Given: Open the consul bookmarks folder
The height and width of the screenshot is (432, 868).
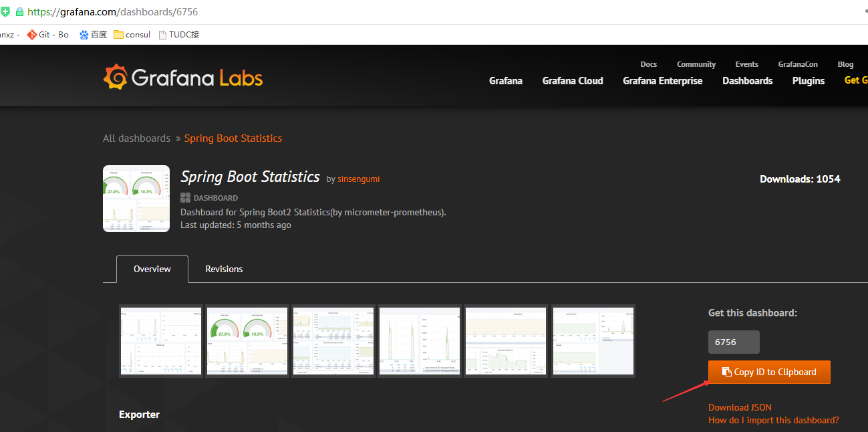Looking at the screenshot, I should [132, 35].
